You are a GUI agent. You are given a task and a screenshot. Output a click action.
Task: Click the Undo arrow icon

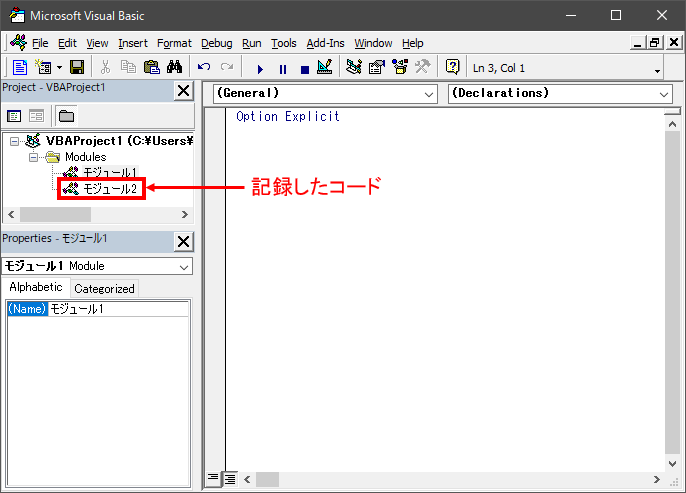[204, 67]
